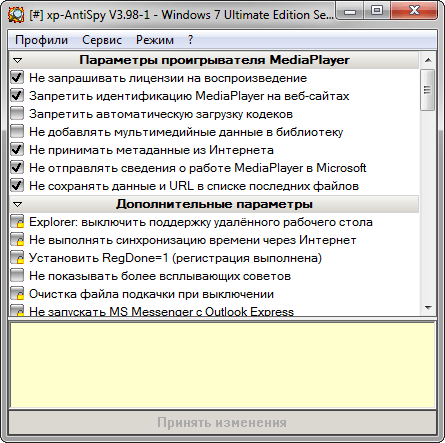Collapse the Параметры проигрывателя MediaPlayer section
This screenshot has width=445, height=443.
pos(18,60)
